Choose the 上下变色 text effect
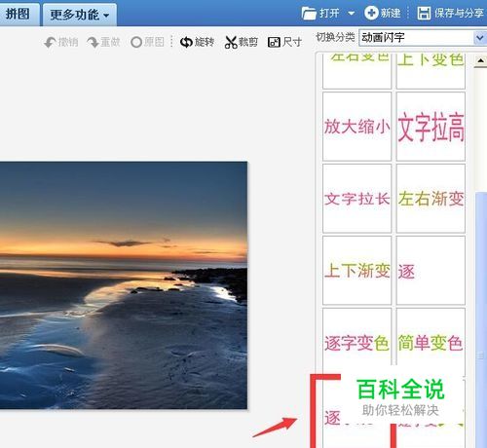The image size is (487, 448). tap(431, 71)
